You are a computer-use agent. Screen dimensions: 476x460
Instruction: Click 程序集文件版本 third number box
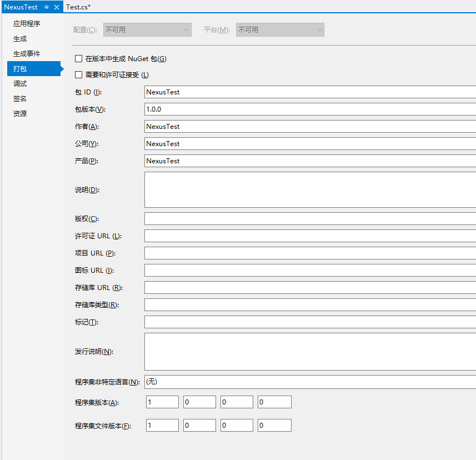tap(237, 426)
